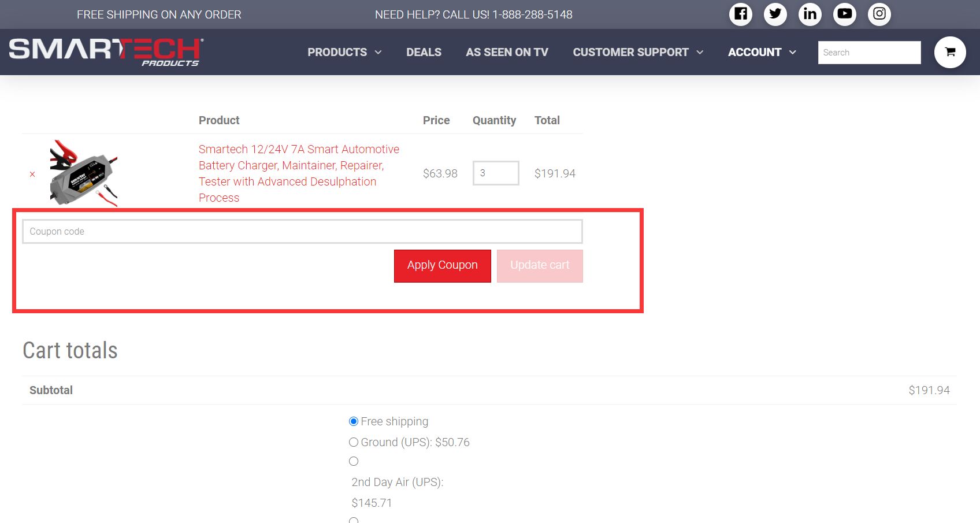Viewport: 980px width, 523px height.
Task: Select the $63.98 price text
Action: [x=440, y=173]
